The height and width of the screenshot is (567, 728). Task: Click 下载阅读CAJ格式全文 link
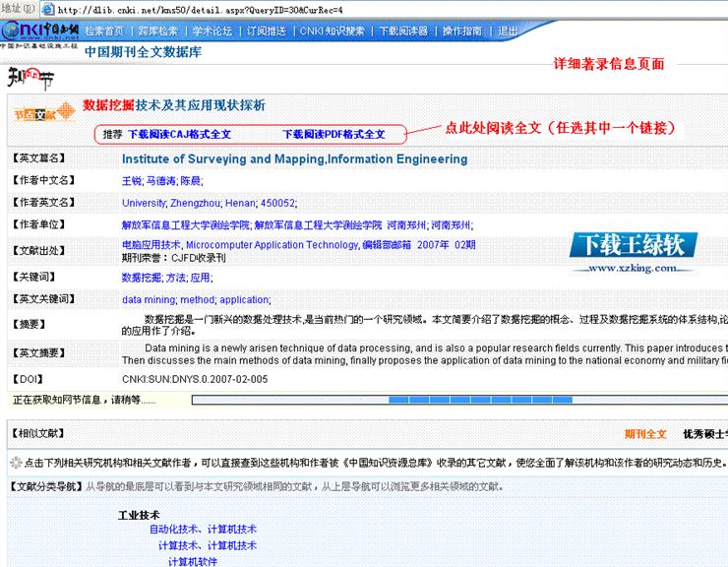[x=179, y=134]
